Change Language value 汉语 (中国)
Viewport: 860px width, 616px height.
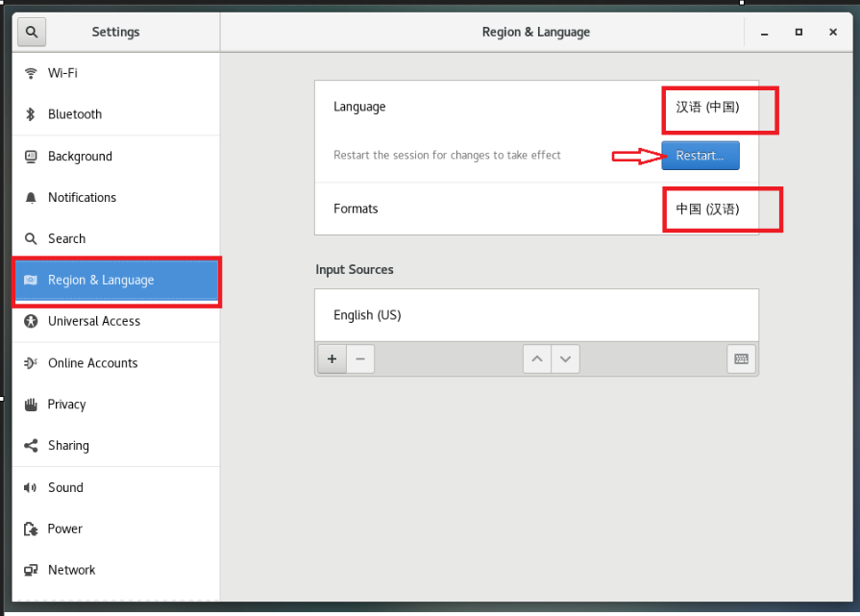(x=707, y=107)
